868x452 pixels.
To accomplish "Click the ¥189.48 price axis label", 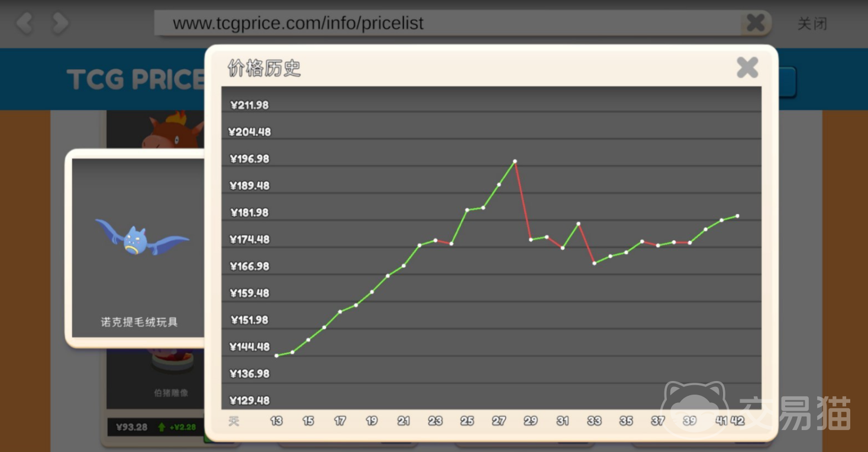I will point(249,186).
